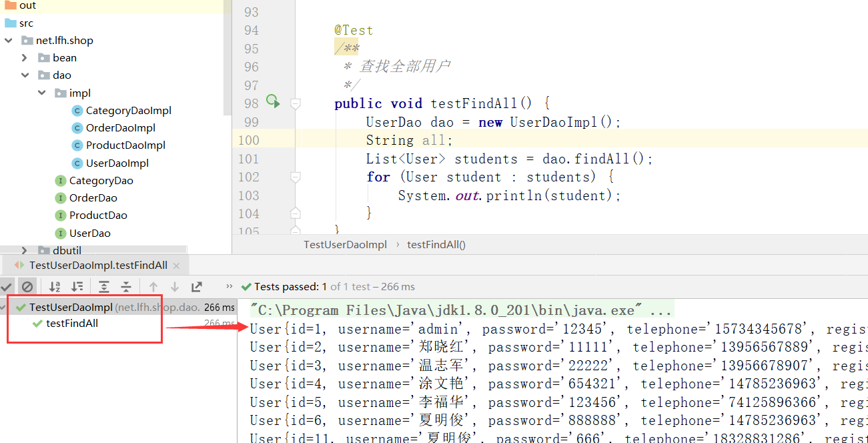Click the CategoryDaoImpl class icon
The image size is (868, 443).
[x=77, y=110]
